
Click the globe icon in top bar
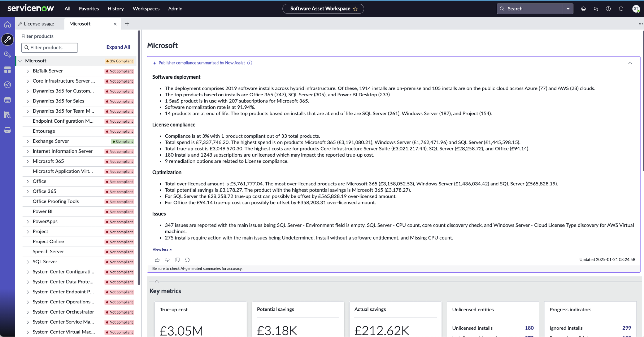pyautogui.click(x=583, y=9)
